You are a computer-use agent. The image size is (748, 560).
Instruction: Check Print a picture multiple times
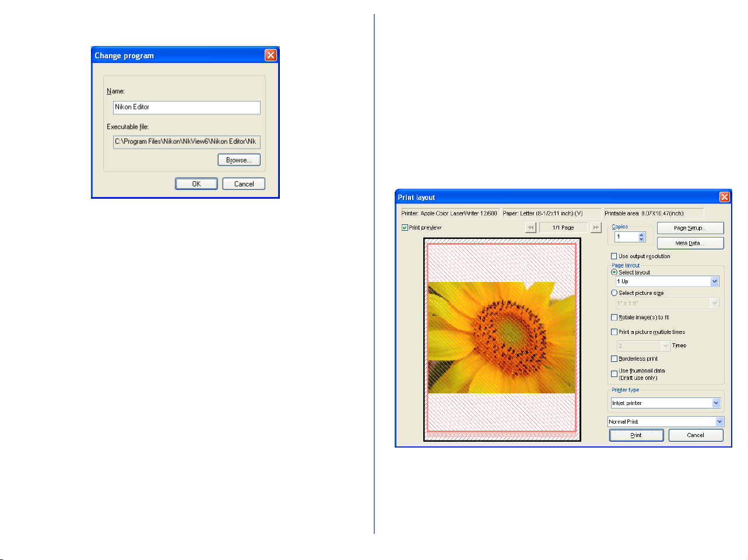pos(614,332)
